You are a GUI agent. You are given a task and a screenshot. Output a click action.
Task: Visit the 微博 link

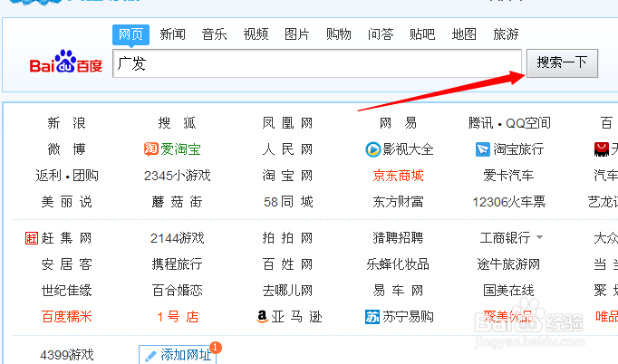click(x=67, y=149)
